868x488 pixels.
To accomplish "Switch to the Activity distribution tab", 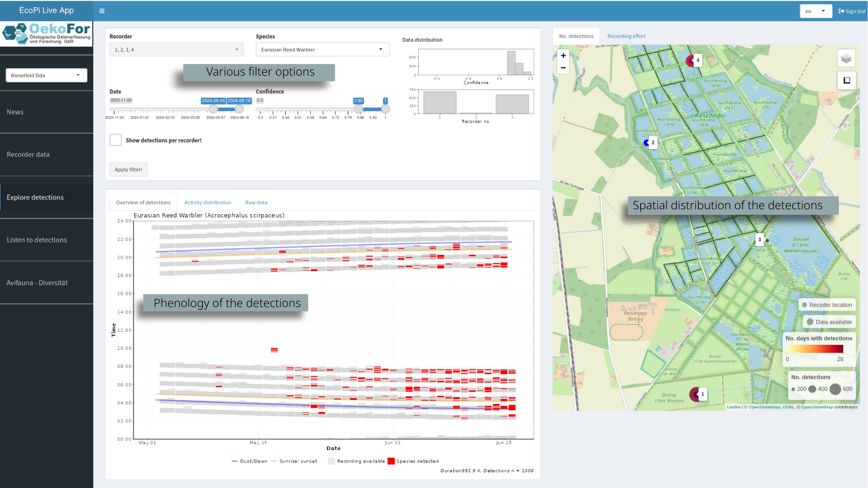I will [x=207, y=202].
